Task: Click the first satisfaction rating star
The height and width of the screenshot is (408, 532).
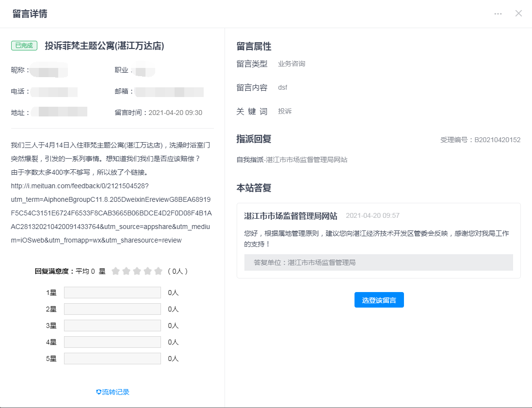Action: coord(115,271)
